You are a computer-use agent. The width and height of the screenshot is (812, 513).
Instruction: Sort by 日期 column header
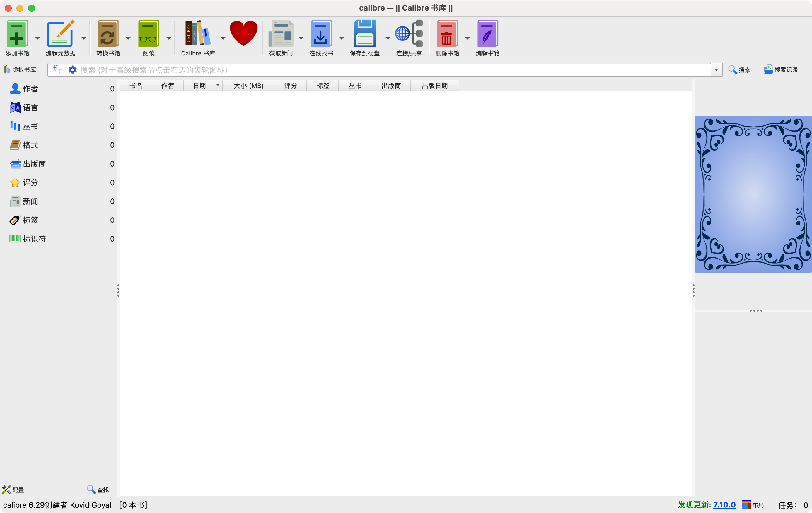click(203, 86)
